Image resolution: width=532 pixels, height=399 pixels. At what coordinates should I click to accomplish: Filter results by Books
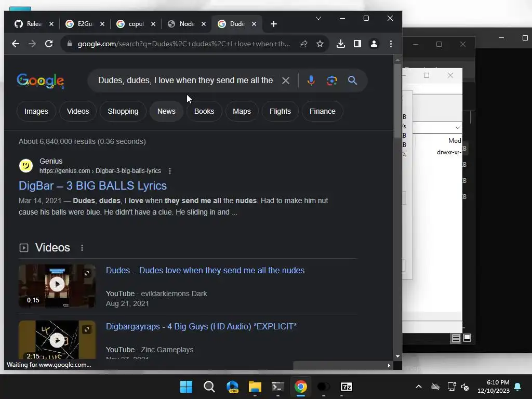[x=204, y=111]
